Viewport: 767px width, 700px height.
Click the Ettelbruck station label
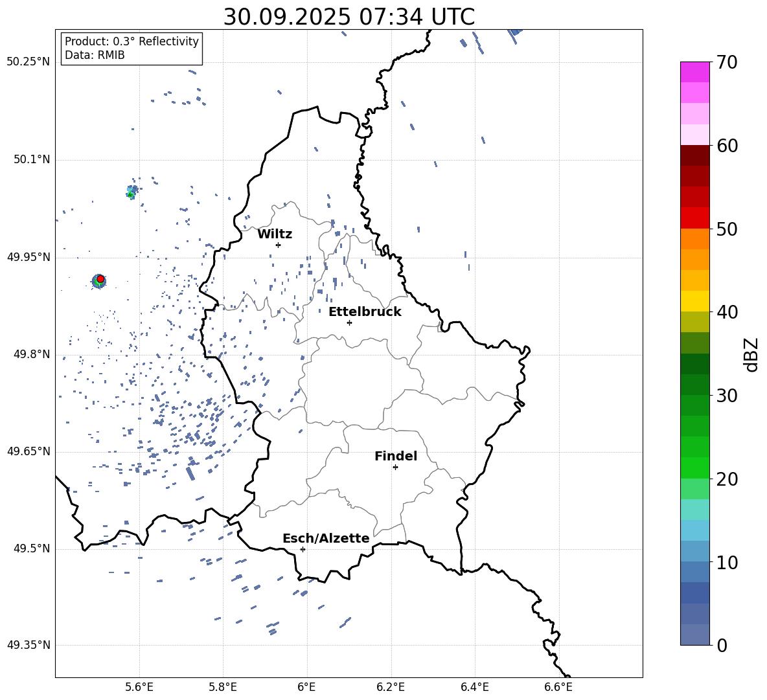[x=365, y=312]
